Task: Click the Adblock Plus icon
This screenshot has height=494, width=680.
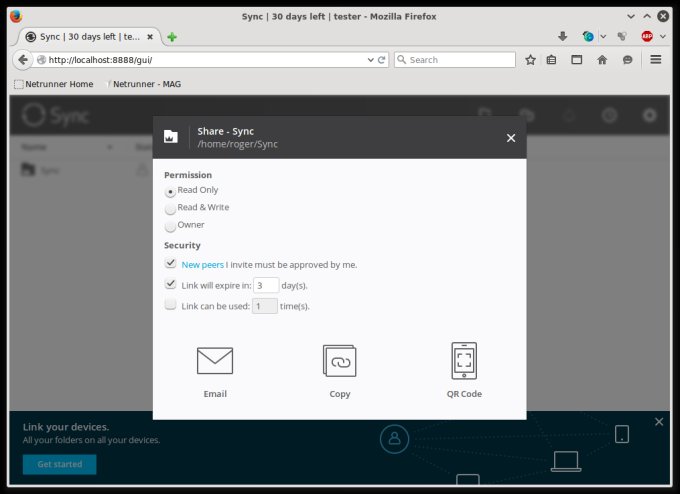Action: pos(647,36)
